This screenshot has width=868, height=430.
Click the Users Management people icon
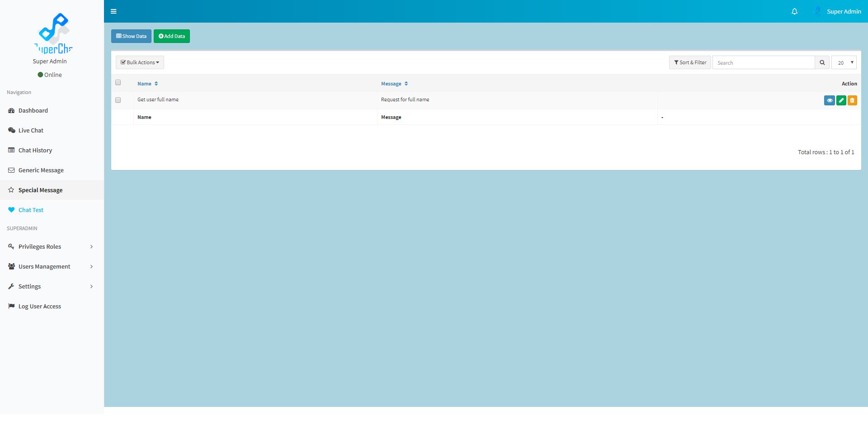tap(11, 266)
